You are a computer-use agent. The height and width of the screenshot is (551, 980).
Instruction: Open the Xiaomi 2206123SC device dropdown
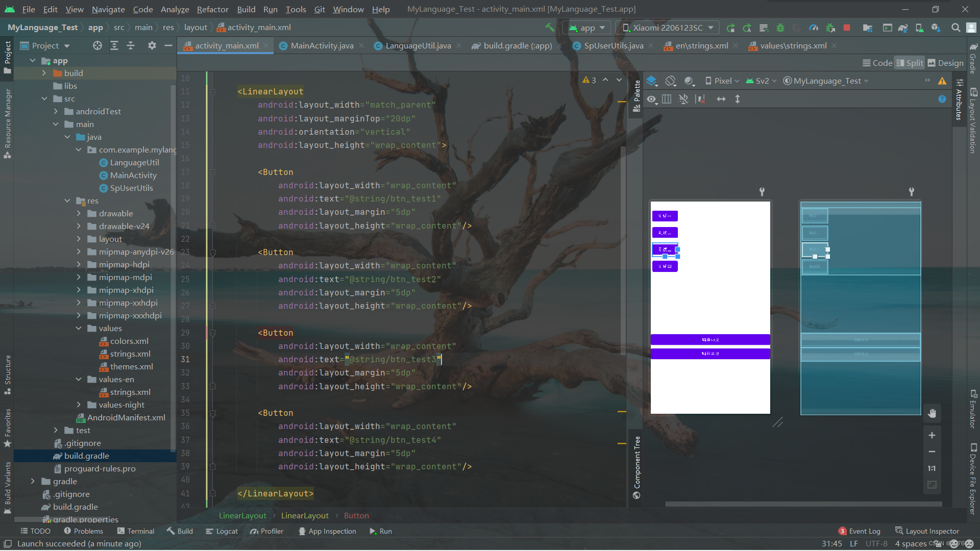[x=667, y=28]
